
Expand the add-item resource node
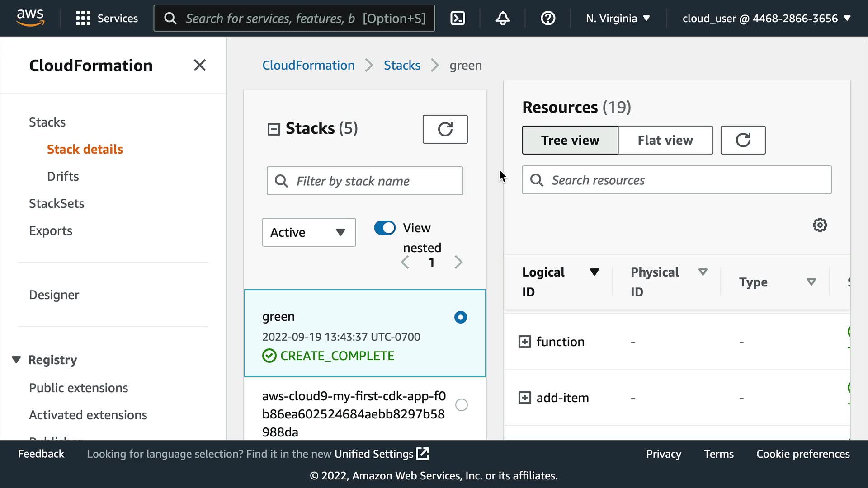tap(524, 398)
